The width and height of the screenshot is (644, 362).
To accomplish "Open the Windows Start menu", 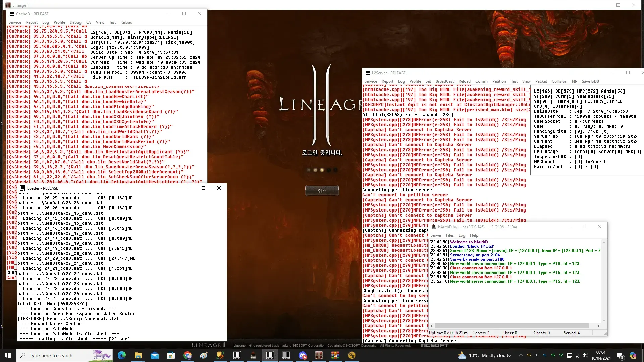I will click(x=8, y=355).
